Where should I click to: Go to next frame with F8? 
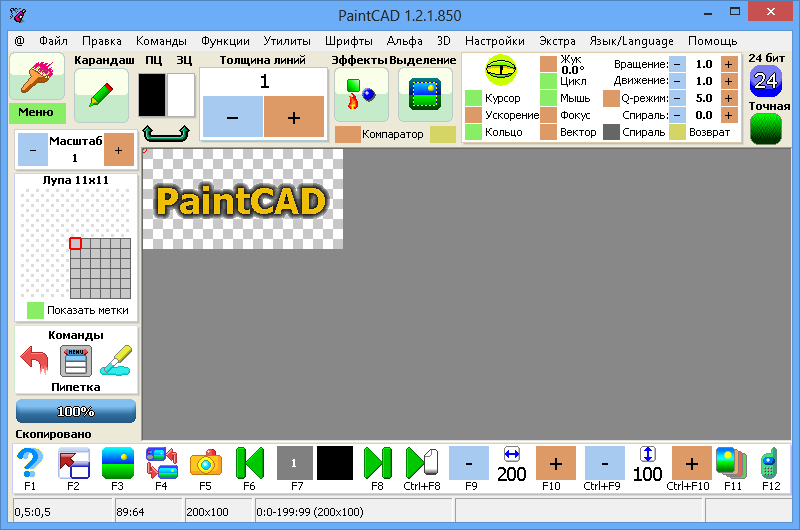pos(378,463)
